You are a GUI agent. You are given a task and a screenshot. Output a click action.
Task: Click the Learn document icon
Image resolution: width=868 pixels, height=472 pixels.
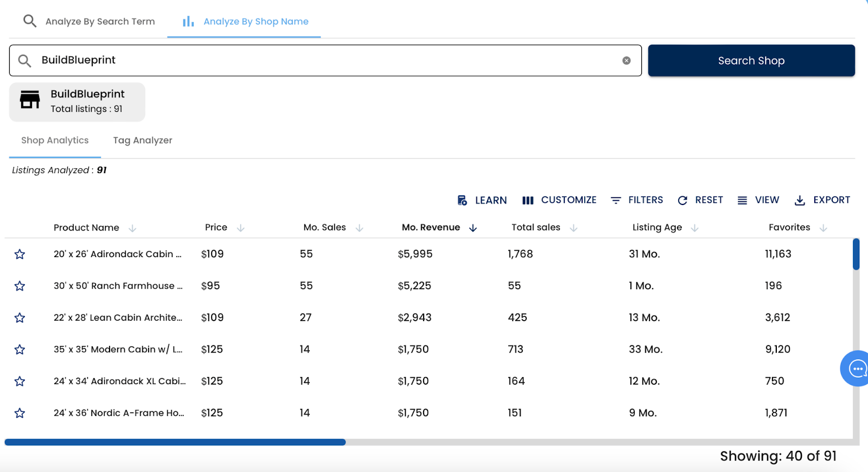click(462, 200)
